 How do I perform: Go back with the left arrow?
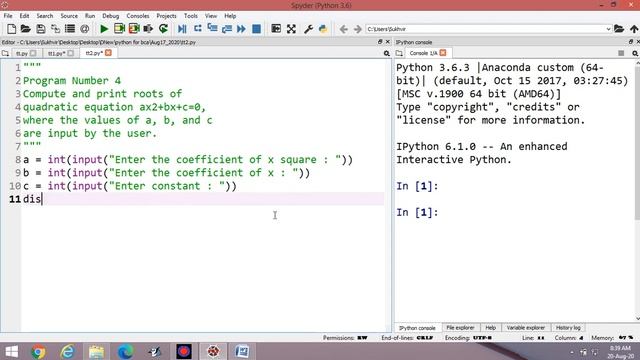click(344, 29)
